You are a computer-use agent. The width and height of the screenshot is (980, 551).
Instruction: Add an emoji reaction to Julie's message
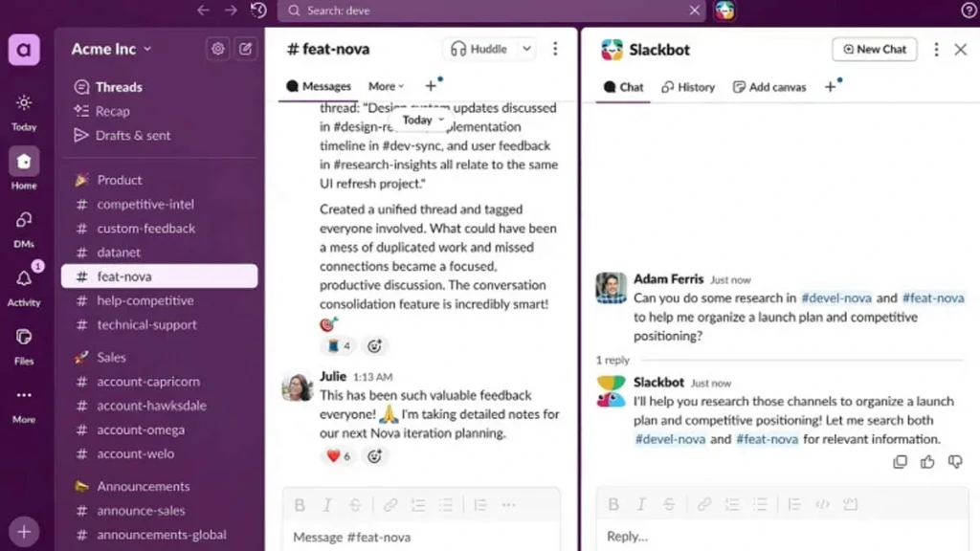(x=375, y=456)
